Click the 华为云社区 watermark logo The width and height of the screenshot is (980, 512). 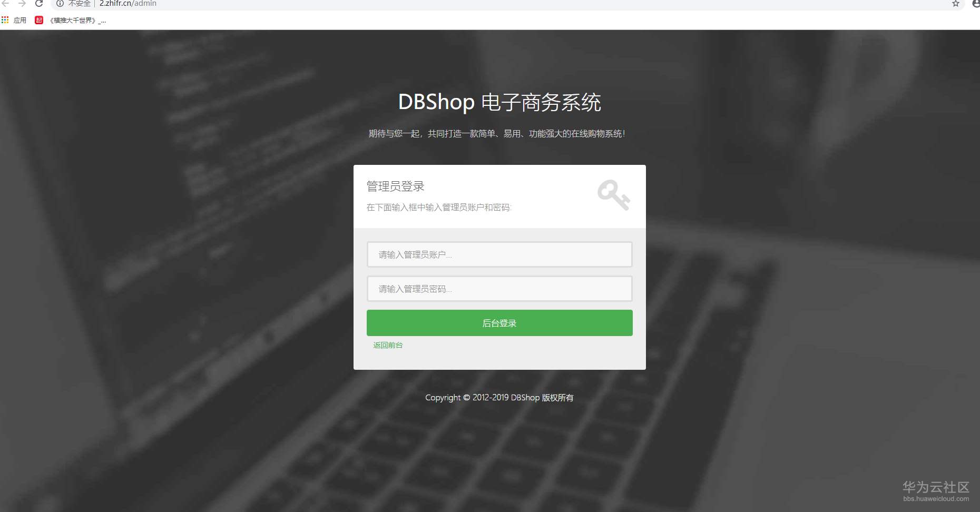point(936,491)
